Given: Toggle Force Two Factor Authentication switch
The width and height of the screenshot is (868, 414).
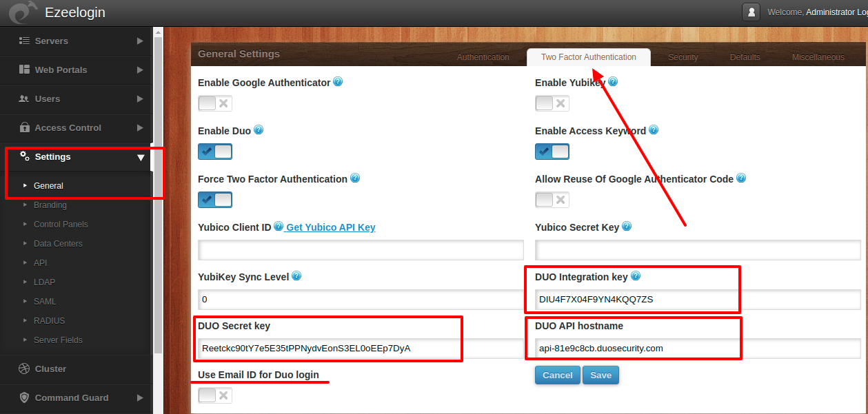Looking at the screenshot, I should click(215, 200).
